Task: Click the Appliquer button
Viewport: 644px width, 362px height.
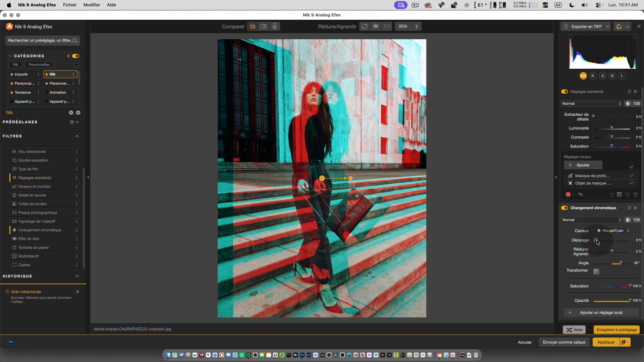Action: [606, 342]
